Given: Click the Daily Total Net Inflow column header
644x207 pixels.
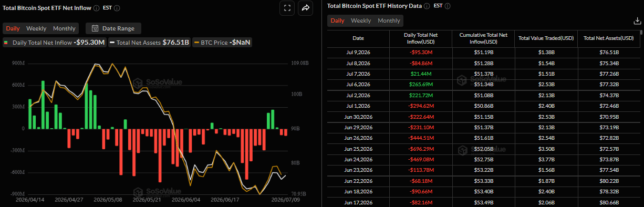Looking at the screenshot, I should (x=421, y=38).
